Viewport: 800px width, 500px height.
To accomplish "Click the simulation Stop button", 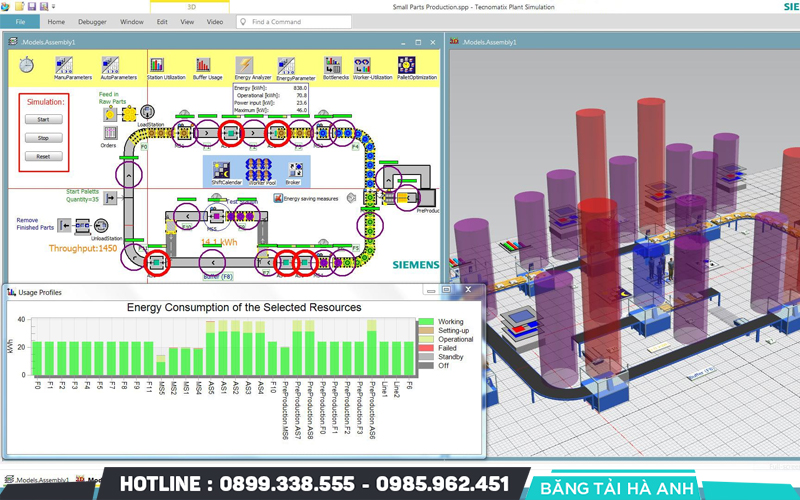I will coord(43,138).
